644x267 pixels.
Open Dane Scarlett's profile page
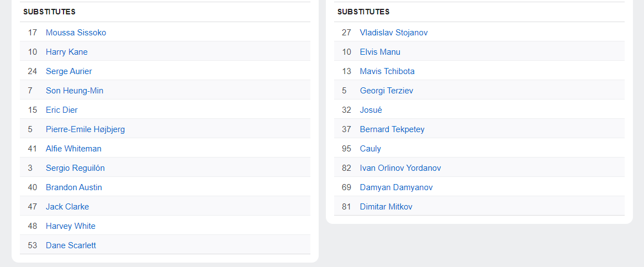tap(71, 245)
